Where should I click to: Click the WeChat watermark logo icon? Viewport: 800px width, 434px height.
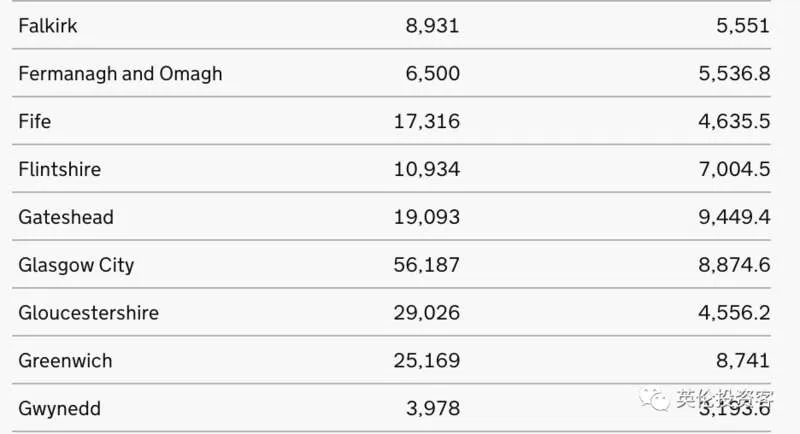tap(655, 398)
